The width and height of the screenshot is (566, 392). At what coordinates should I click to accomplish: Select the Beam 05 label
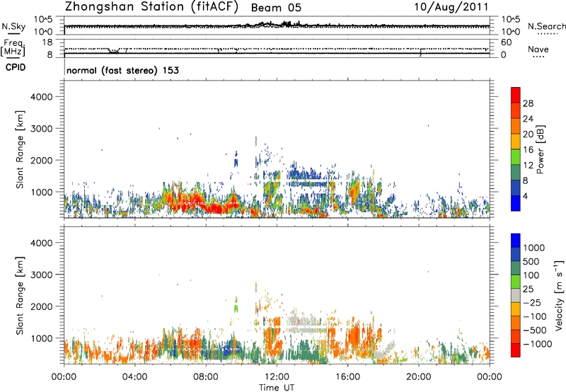276,8
